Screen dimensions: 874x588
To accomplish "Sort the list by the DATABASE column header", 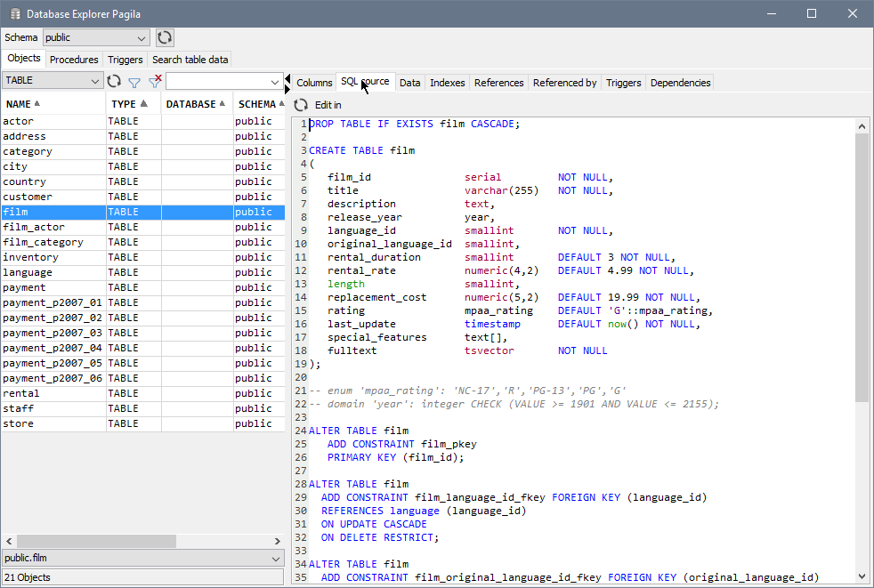I will pyautogui.click(x=198, y=104).
